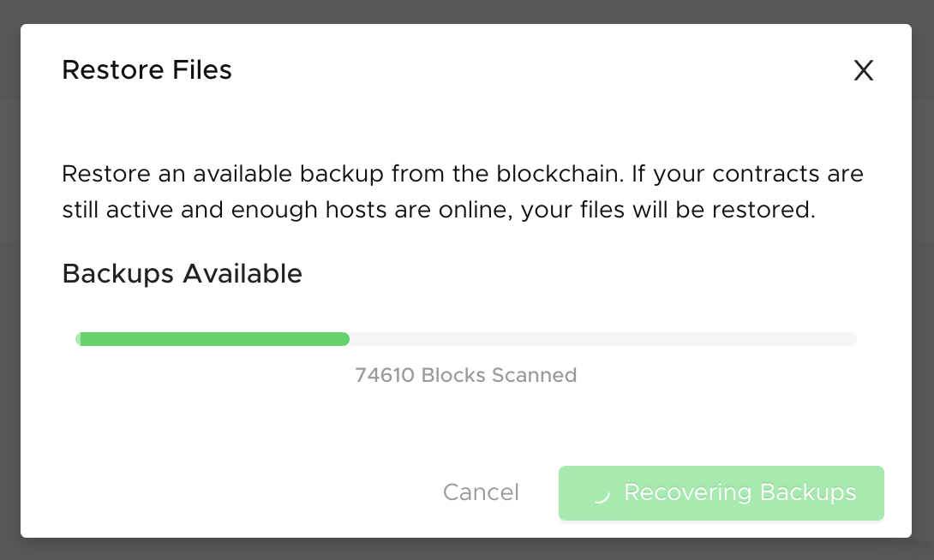Click the dimmed overlay above the dialog
934x560 pixels.
[x=467, y=11]
